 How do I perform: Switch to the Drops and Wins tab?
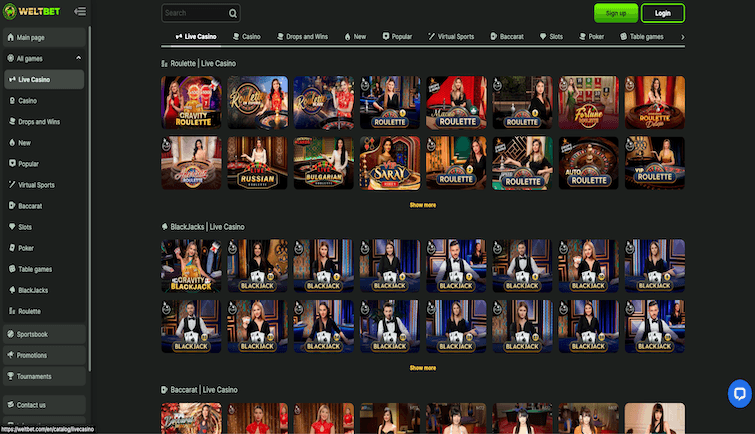(x=302, y=37)
